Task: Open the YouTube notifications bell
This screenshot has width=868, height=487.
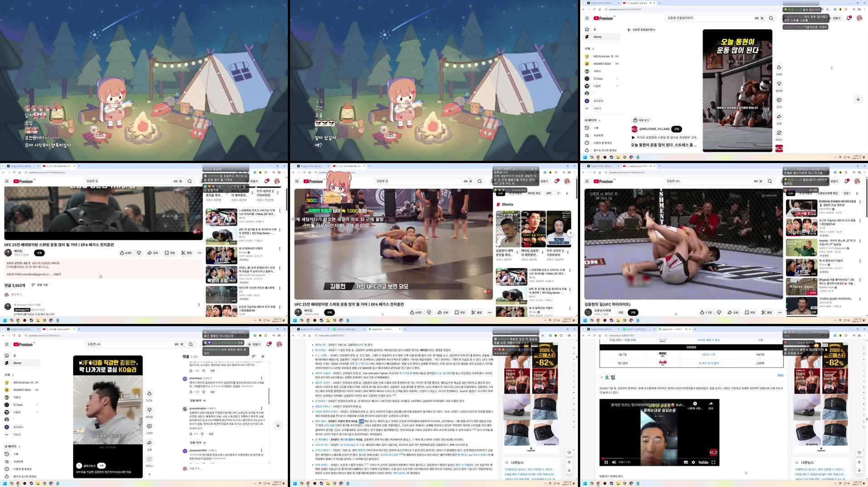Action: 849,19
